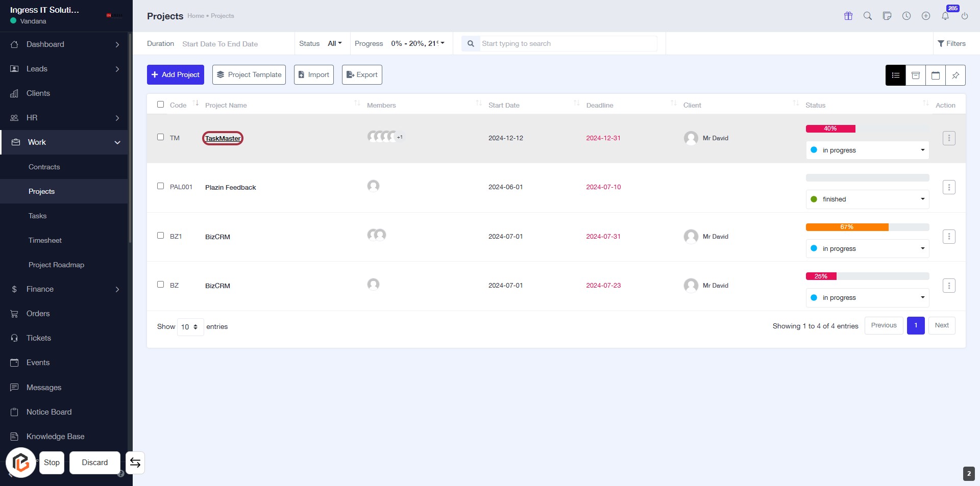980x486 pixels.
Task: Expand the Progress filter dropdown
Action: pyautogui.click(x=417, y=43)
